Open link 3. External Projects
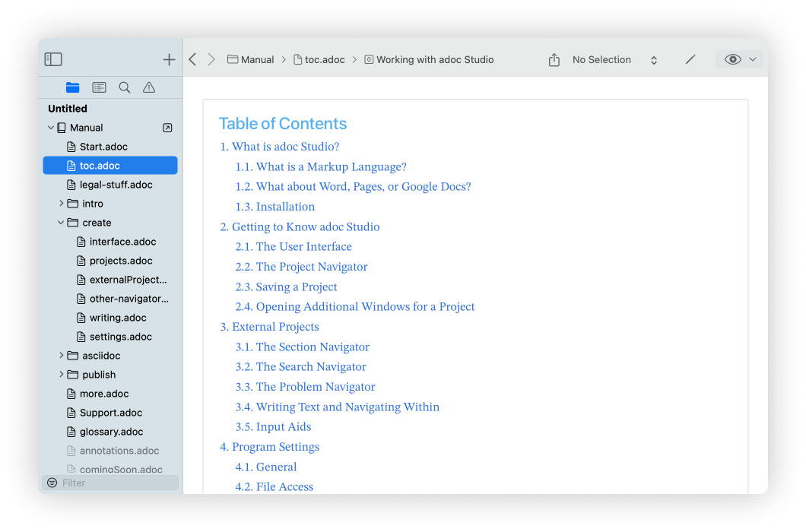806x532 pixels. click(x=269, y=327)
